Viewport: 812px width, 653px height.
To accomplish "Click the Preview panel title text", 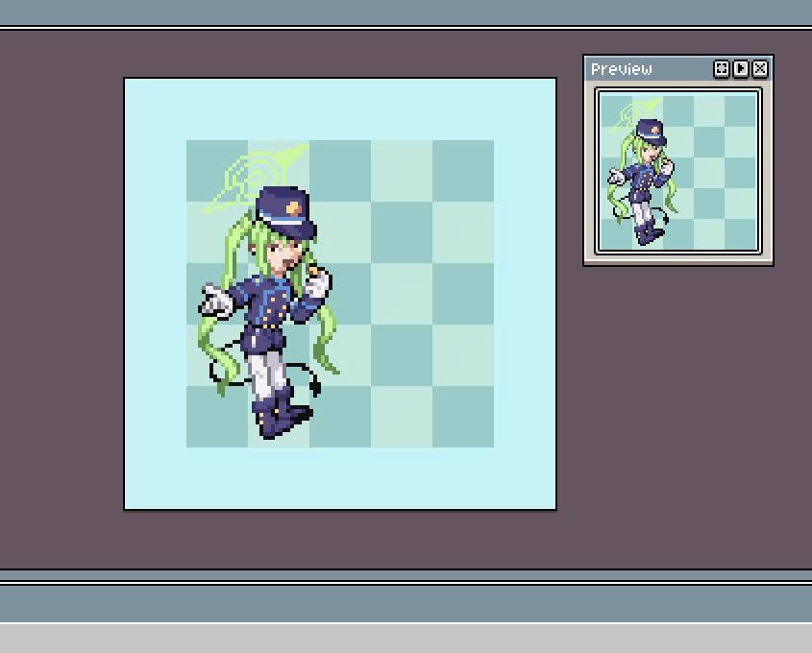I will pyautogui.click(x=622, y=69).
